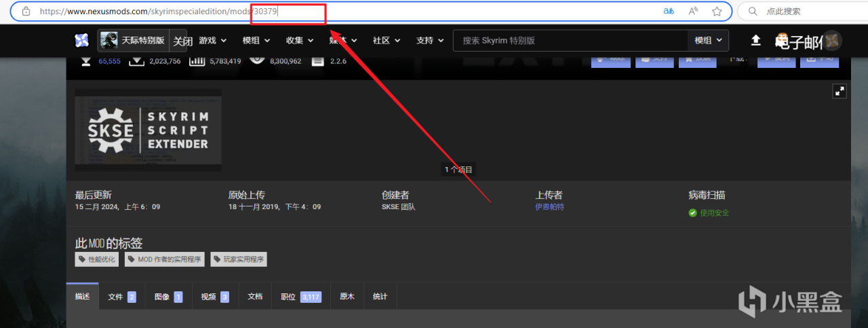Switch to the 图像 tab
Image resolution: width=868 pixels, height=328 pixels.
click(168, 297)
